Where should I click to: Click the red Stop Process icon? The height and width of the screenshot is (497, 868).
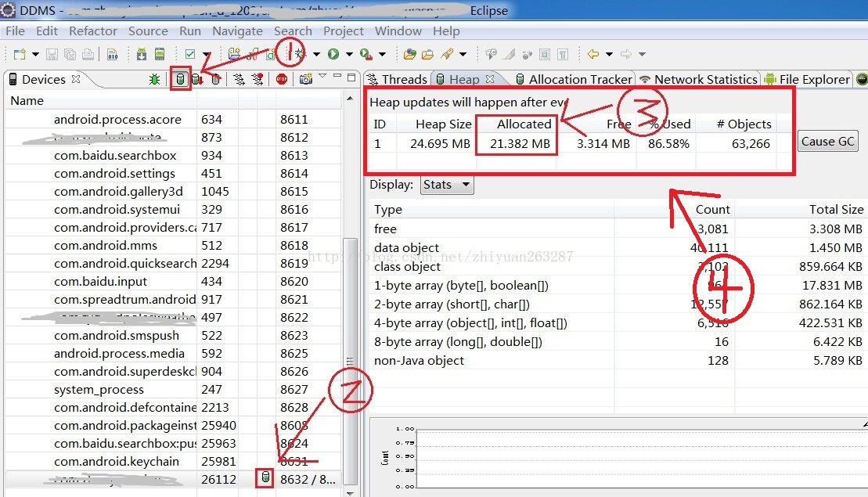click(x=282, y=80)
